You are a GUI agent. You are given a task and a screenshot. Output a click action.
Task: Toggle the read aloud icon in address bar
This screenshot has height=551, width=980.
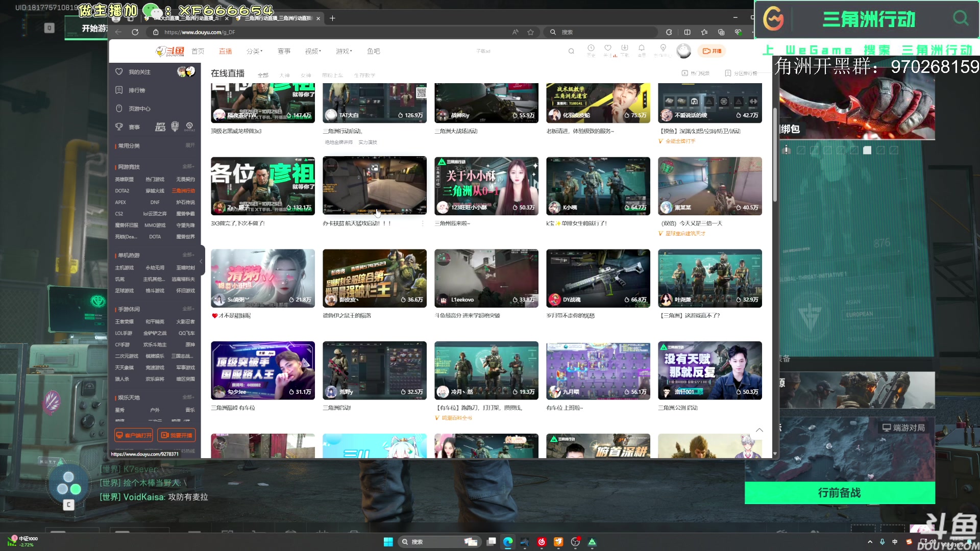(x=515, y=32)
